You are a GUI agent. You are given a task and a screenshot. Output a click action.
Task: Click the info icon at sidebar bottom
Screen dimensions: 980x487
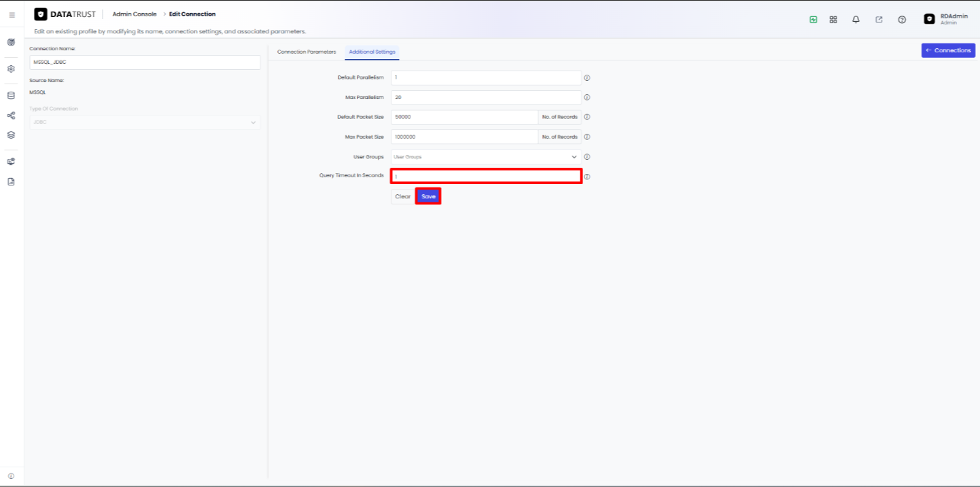(11, 476)
